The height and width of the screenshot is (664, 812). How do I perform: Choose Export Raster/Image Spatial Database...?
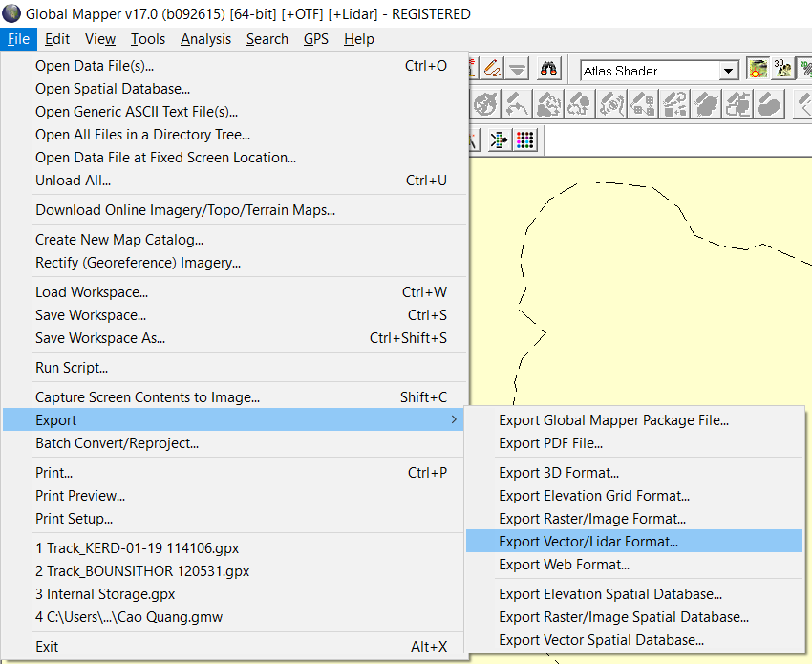coord(634,617)
